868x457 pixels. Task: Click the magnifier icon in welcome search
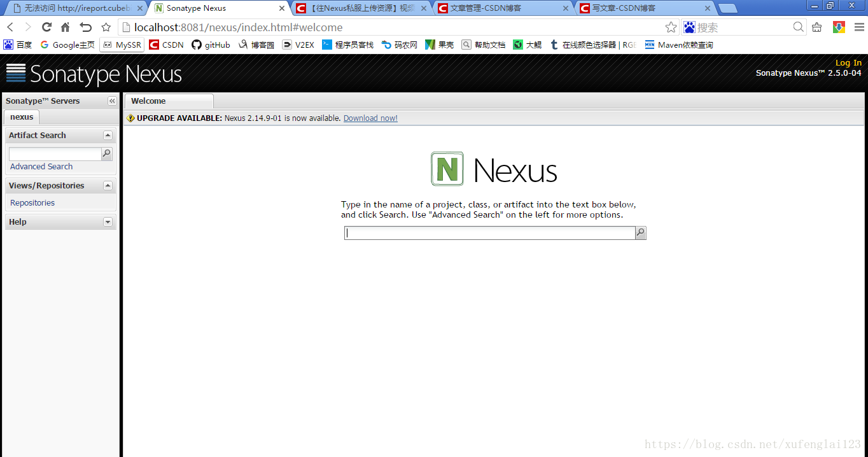point(640,233)
